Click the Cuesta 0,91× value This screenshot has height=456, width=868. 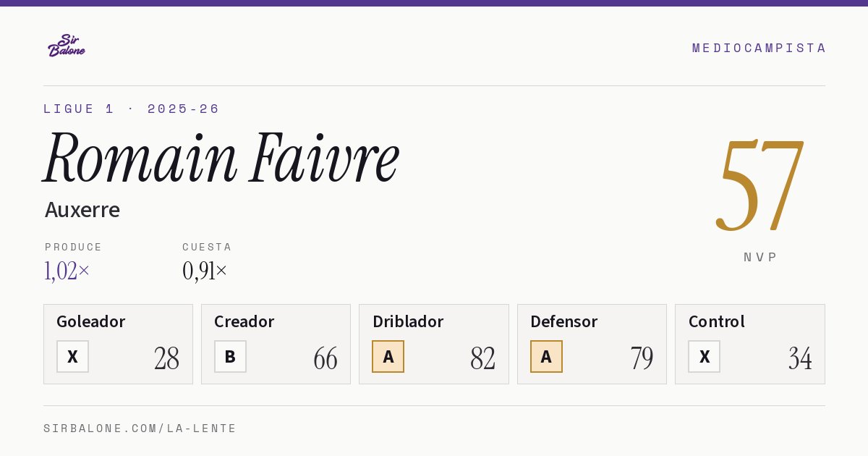tap(205, 271)
